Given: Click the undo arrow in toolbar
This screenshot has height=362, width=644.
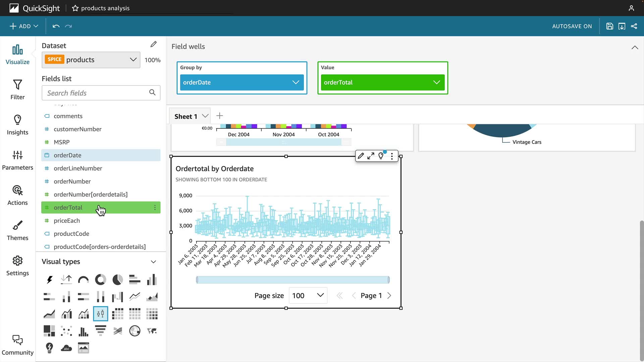Looking at the screenshot, I should [56, 26].
